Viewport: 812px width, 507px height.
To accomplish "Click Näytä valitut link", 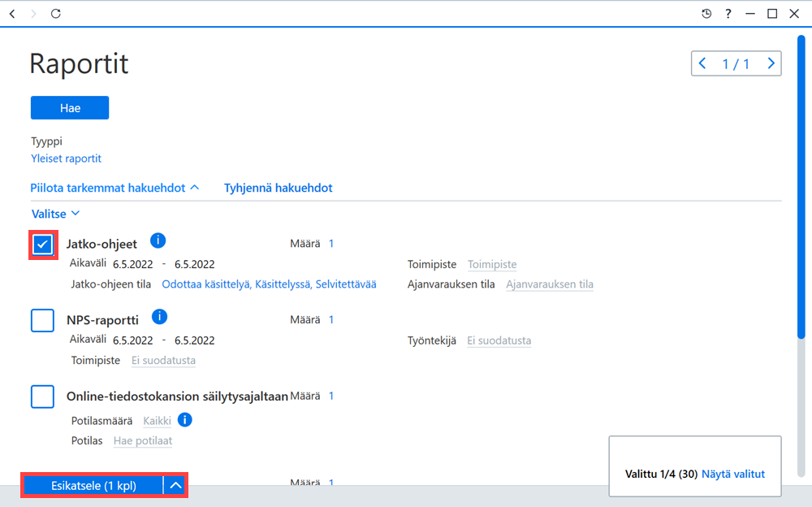I will 732,474.
